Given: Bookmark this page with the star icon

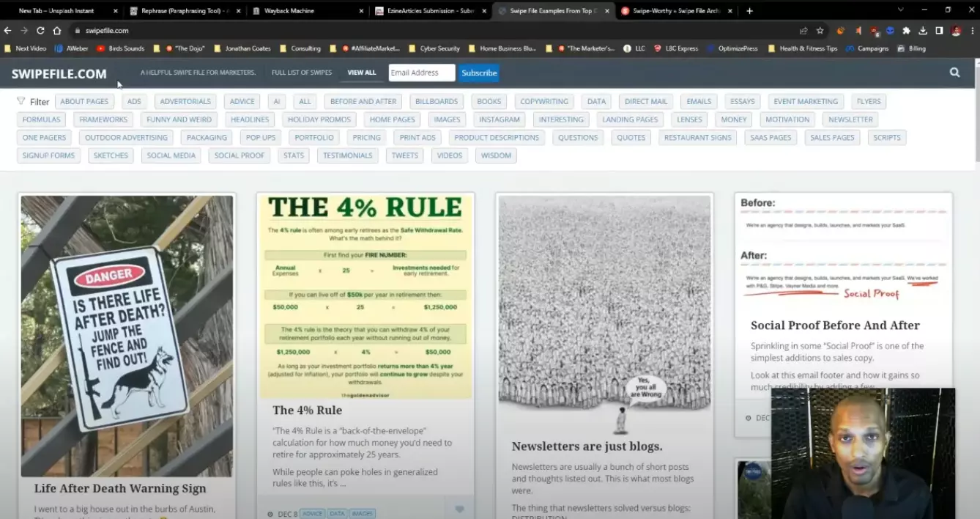Looking at the screenshot, I should pyautogui.click(x=820, y=32).
